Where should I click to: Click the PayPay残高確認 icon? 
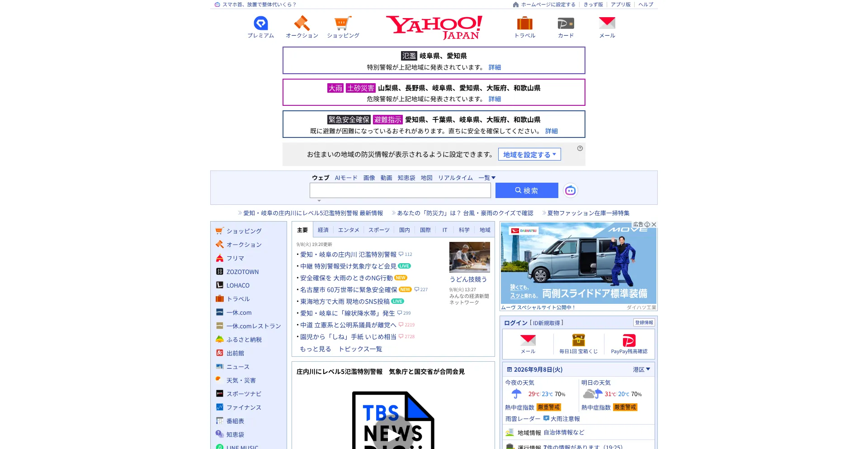point(629,340)
